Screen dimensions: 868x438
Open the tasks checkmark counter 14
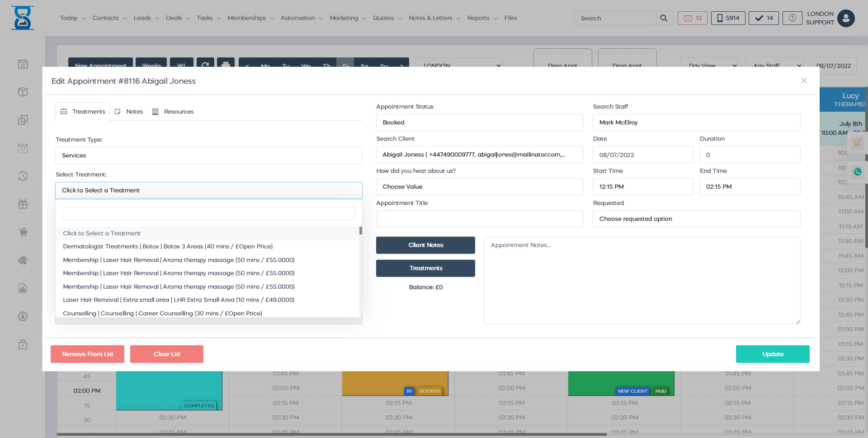point(764,18)
